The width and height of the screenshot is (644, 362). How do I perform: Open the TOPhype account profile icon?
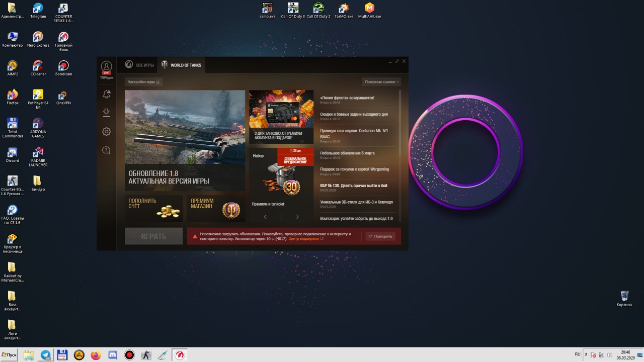(106, 66)
